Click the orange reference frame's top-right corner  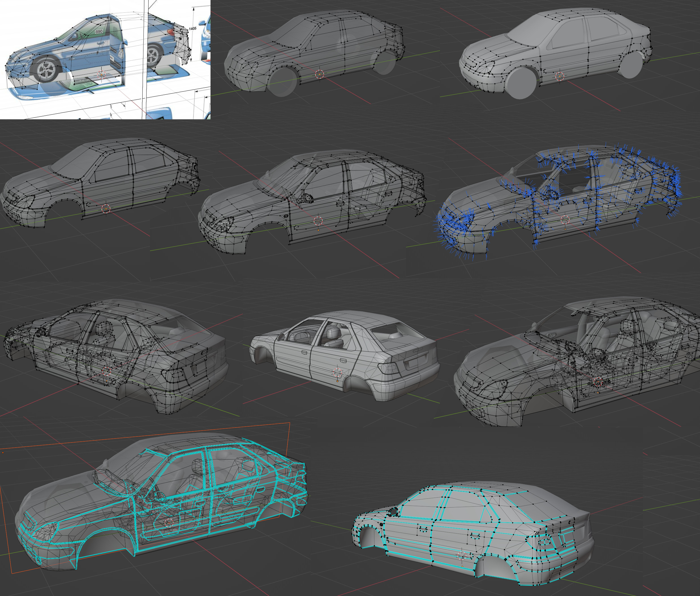click(x=289, y=422)
